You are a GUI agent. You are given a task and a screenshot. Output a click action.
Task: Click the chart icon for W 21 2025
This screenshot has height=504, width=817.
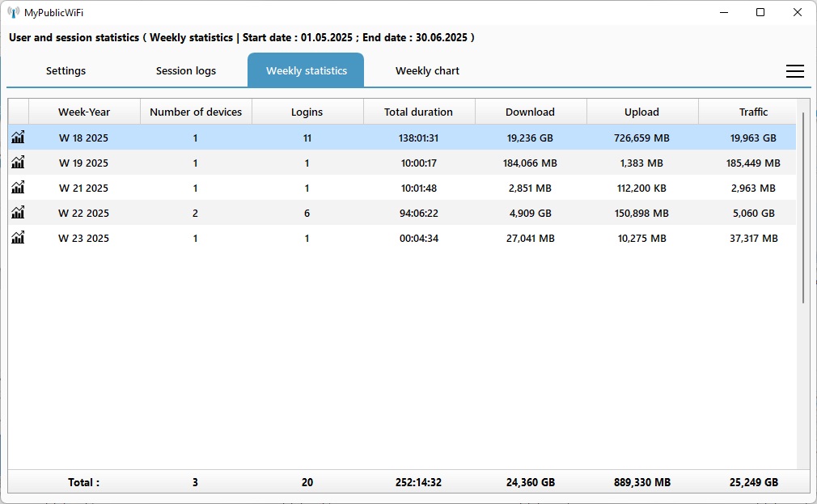tap(18, 188)
